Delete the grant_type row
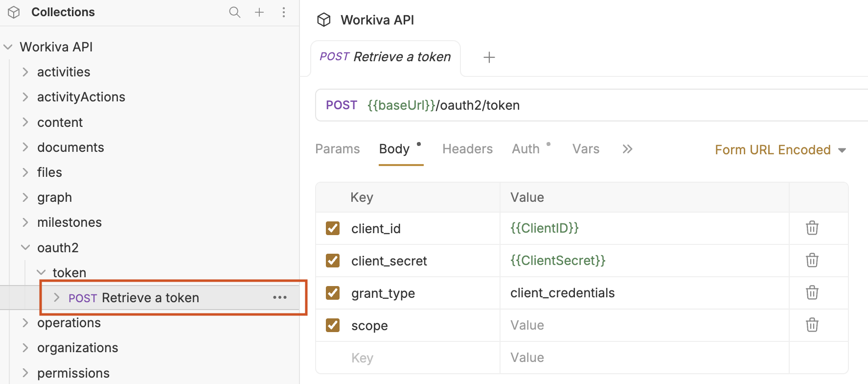Image resolution: width=868 pixels, height=384 pixels. coord(812,292)
